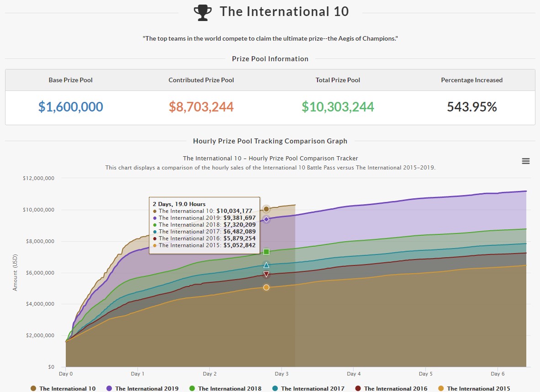
Task: Click the Day 3 axis label on the chart
Action: (x=281, y=374)
